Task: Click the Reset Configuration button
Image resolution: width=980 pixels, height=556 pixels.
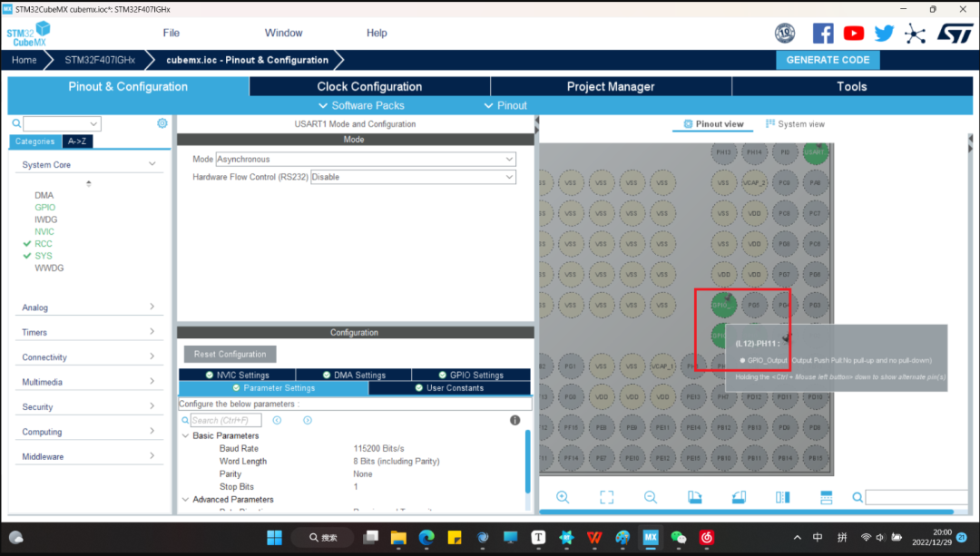Action: (x=230, y=355)
